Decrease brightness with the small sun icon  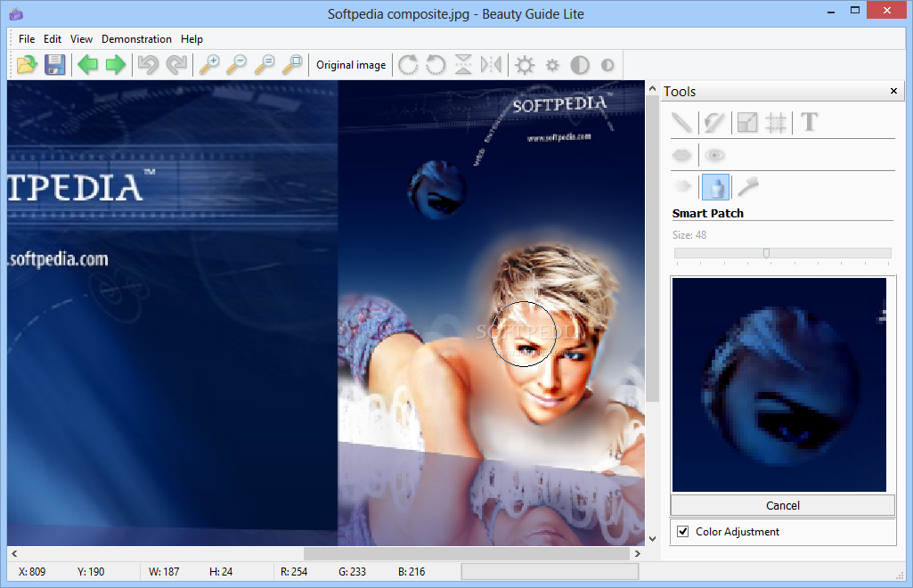552,65
